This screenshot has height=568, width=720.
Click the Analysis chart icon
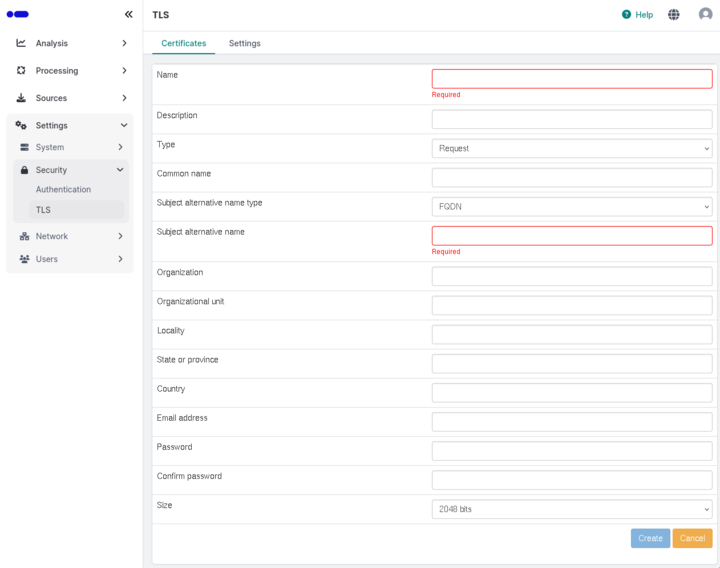coord(21,43)
